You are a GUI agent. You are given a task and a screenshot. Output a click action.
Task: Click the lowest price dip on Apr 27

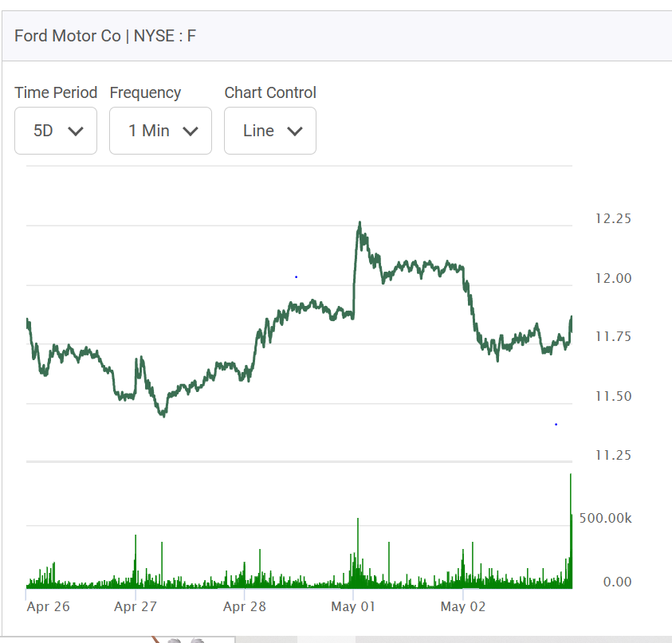[x=163, y=414]
